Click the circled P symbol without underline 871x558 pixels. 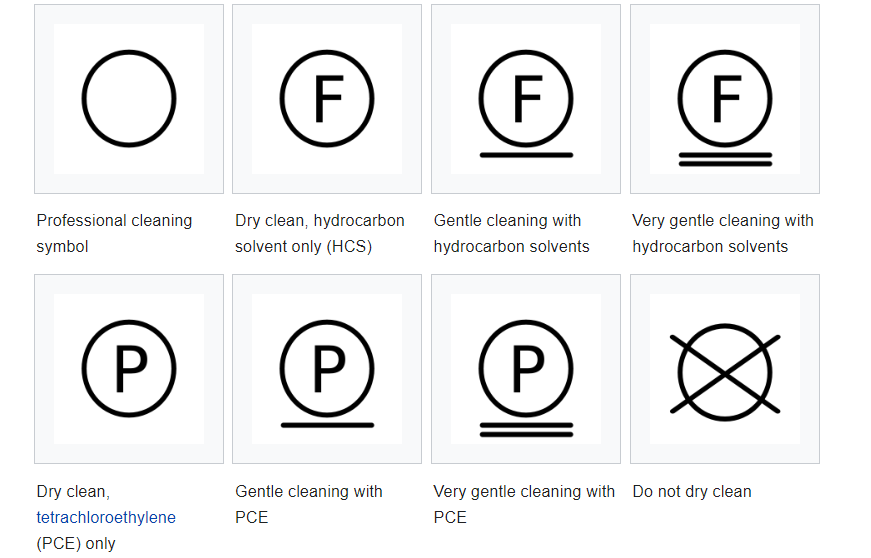tap(129, 369)
